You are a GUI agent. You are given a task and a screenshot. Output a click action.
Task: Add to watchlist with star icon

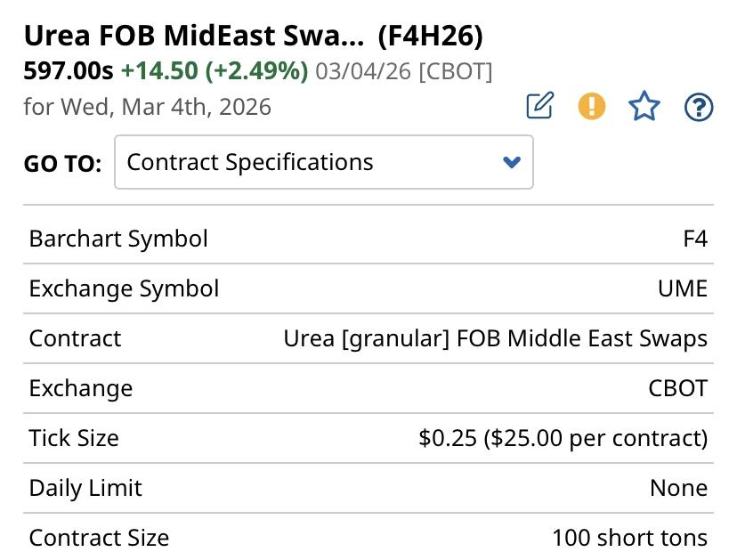tap(644, 107)
